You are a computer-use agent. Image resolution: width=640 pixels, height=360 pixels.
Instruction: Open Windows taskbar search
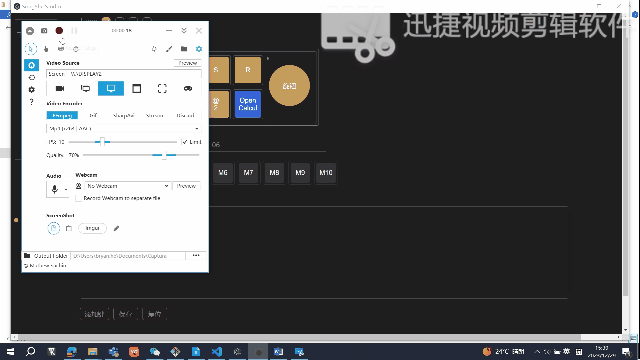point(31,351)
